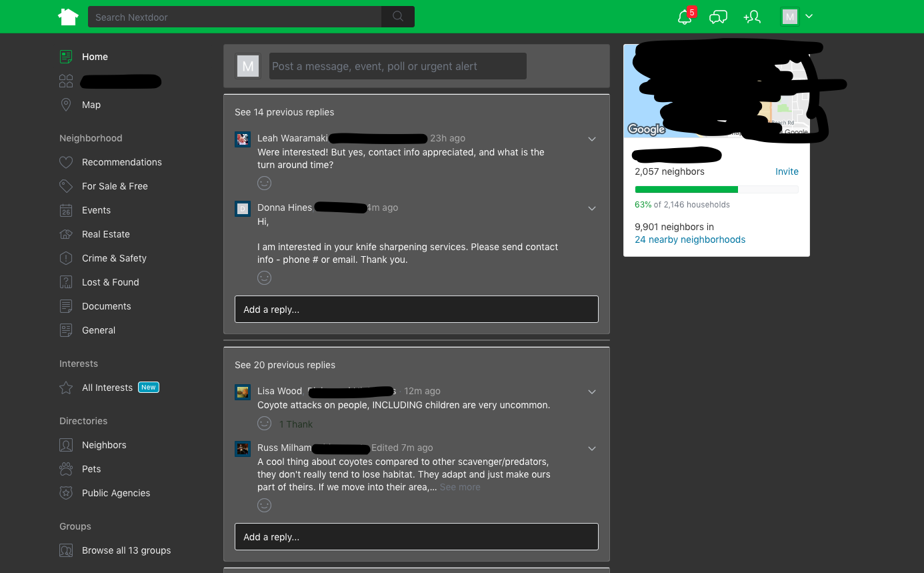The width and height of the screenshot is (924, 573).
Task: Expand the account menu chevron in header
Action: (x=809, y=17)
